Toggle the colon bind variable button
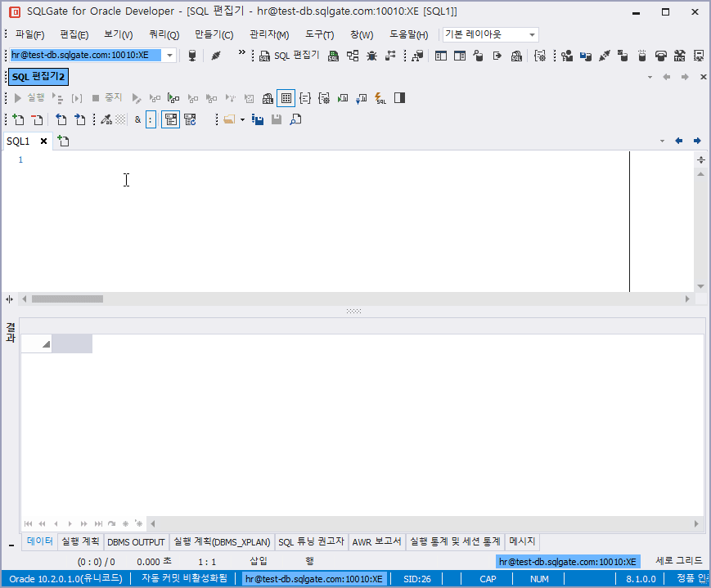711x588 pixels. click(x=151, y=119)
